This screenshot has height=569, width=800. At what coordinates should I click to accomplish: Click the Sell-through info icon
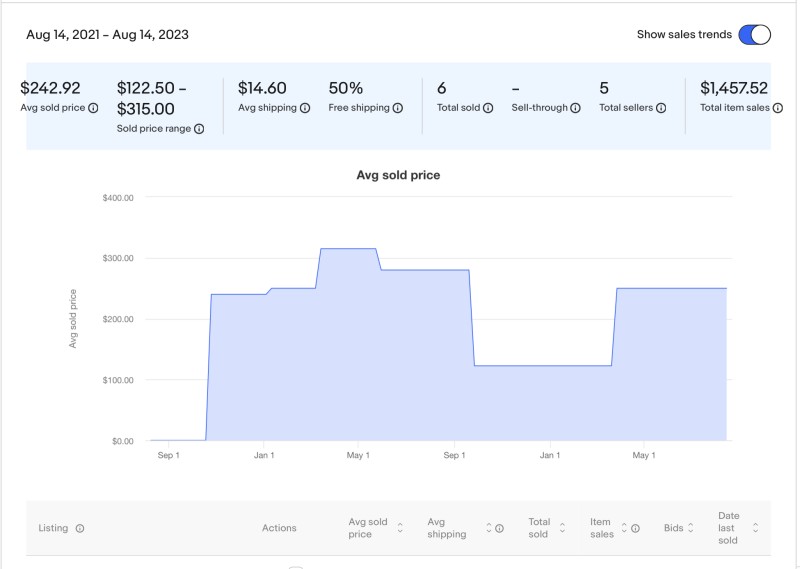[575, 108]
